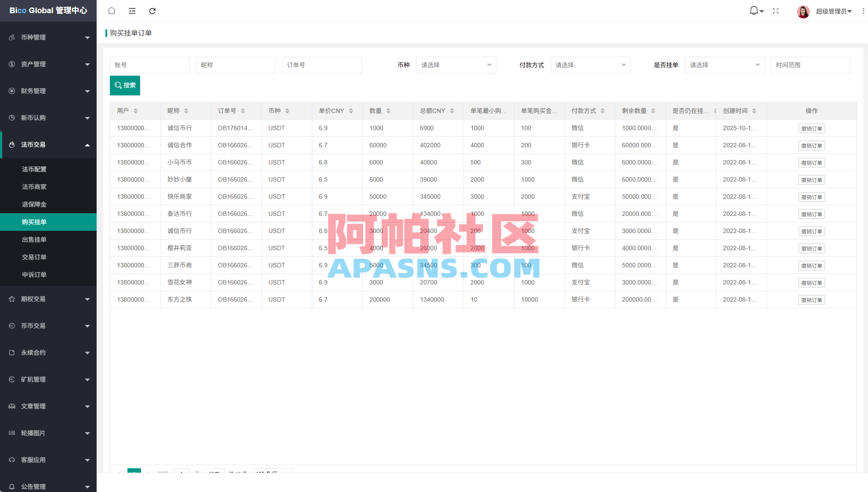This screenshot has width=868, height=492.
Task: Click the 订单号 order number input field
Action: tap(322, 65)
